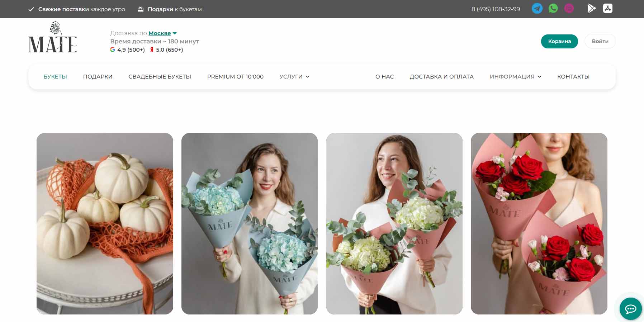The image size is (644, 322).
Task: Open the Доставка и оплата page
Action: click(441, 77)
